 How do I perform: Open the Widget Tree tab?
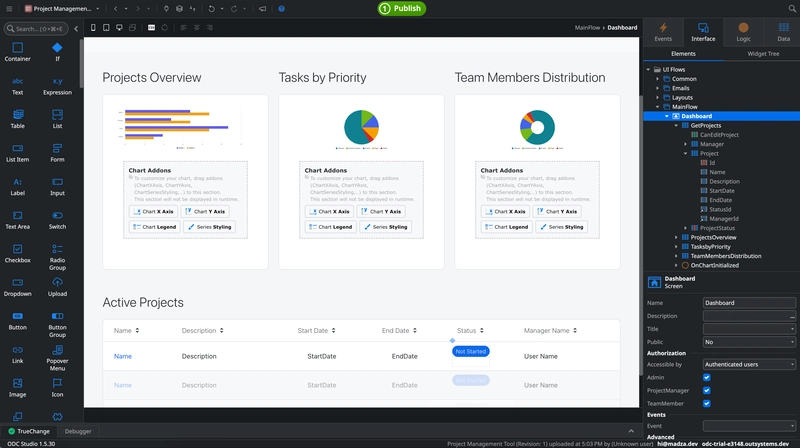click(x=763, y=54)
